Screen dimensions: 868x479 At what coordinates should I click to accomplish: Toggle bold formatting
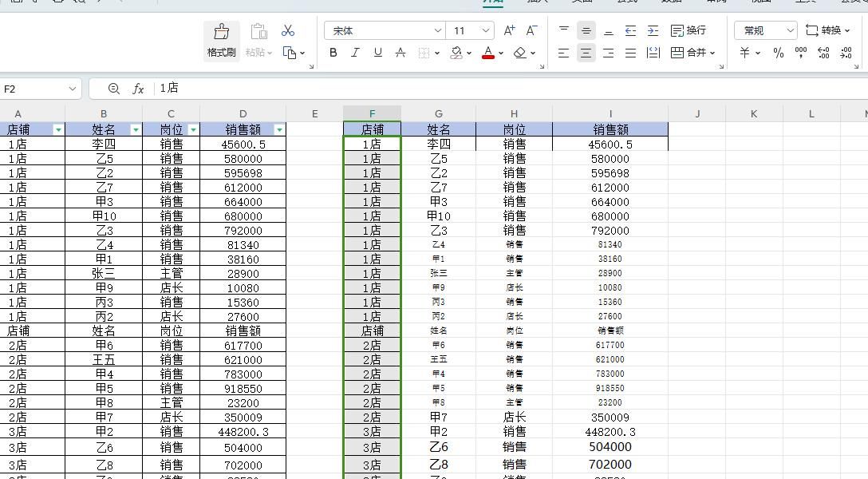click(333, 52)
